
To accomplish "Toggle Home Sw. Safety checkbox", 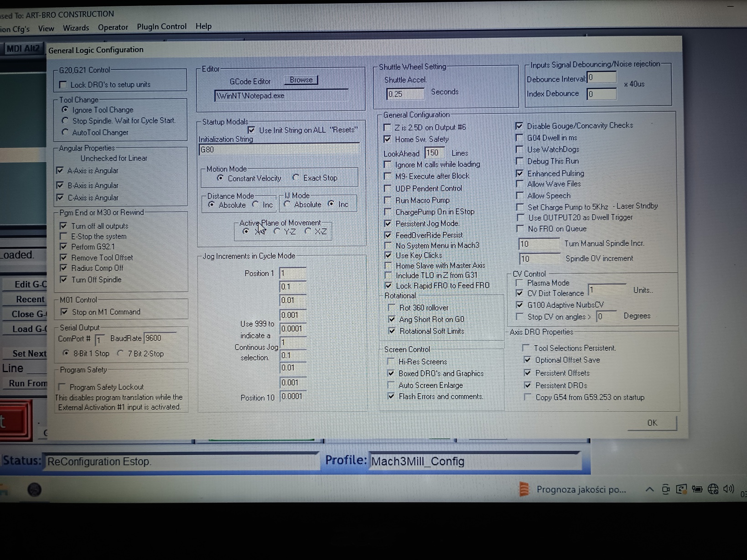I will pyautogui.click(x=387, y=139).
